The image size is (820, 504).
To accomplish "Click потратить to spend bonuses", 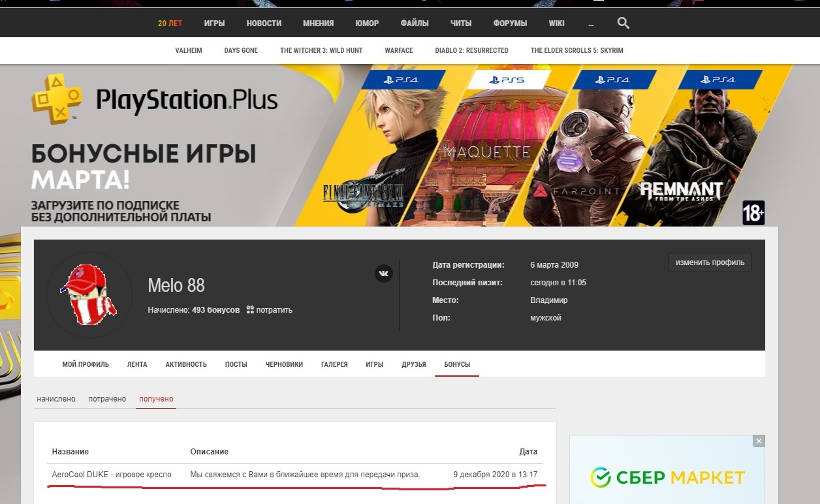I will [269, 310].
